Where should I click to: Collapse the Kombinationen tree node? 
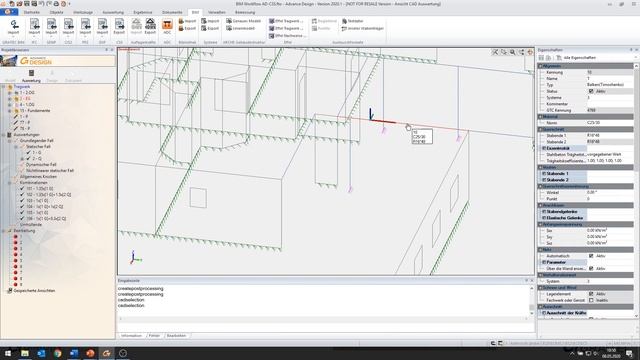pos(10,183)
